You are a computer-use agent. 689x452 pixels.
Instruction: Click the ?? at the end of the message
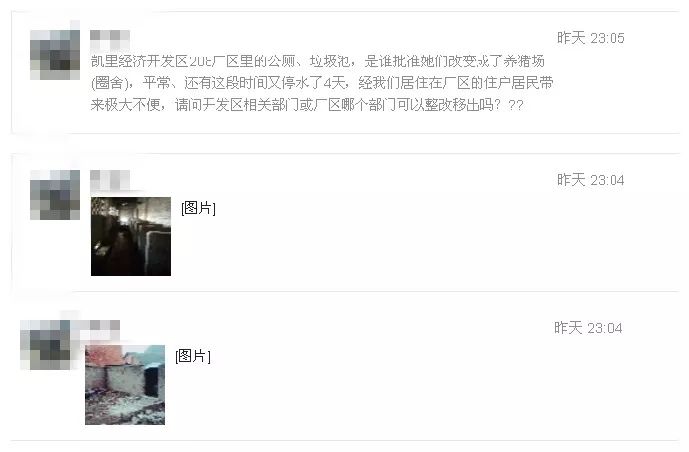[x=515, y=105]
